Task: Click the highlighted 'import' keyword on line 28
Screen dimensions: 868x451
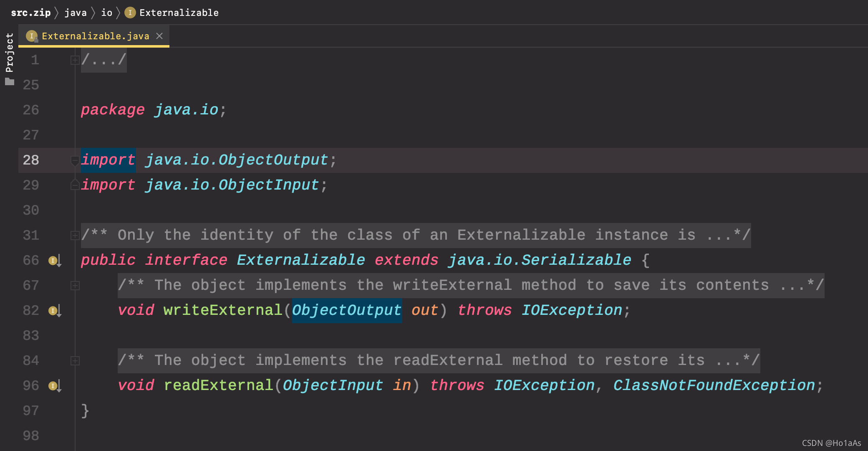Action: tap(108, 160)
